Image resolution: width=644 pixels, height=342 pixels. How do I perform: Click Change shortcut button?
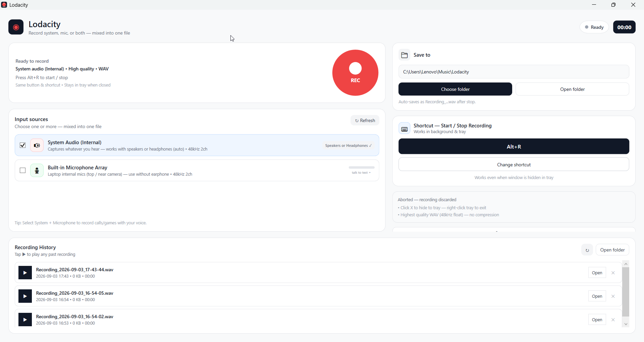[514, 165]
